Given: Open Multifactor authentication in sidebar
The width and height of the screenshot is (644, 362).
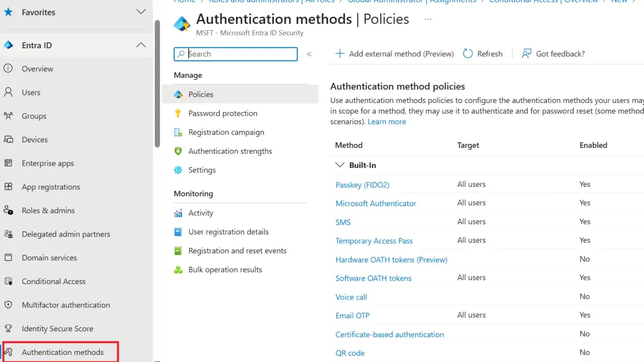Looking at the screenshot, I should (x=66, y=305).
